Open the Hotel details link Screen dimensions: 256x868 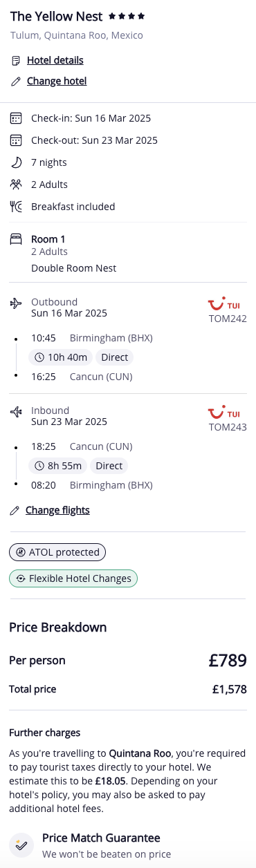55,61
